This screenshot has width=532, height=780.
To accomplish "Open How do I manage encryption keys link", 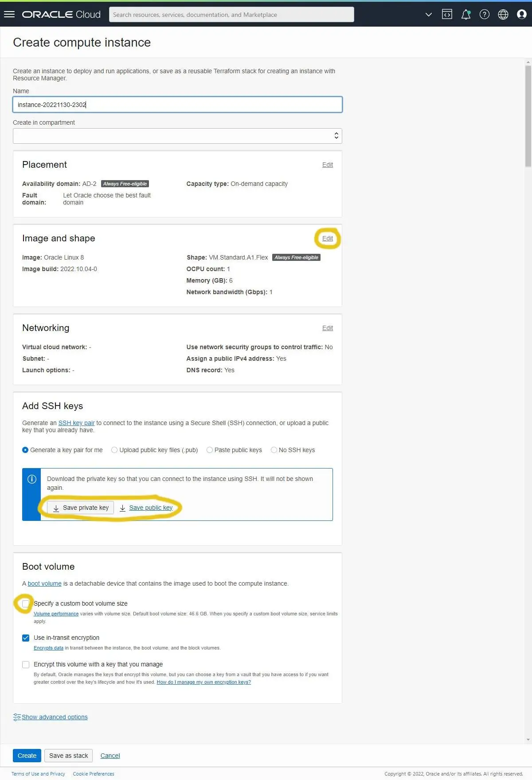I will click(203, 682).
